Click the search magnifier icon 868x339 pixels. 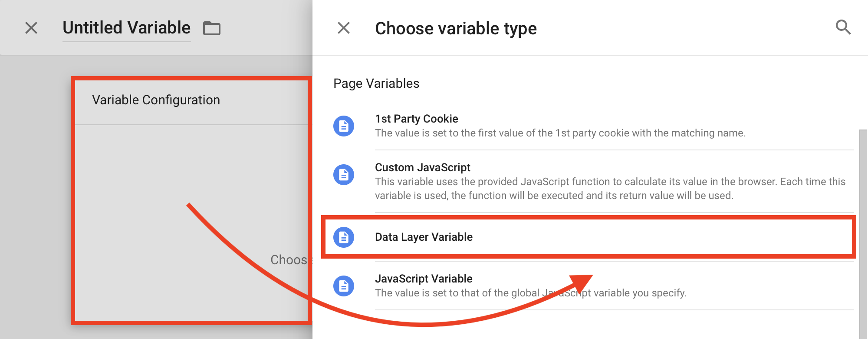(x=843, y=28)
